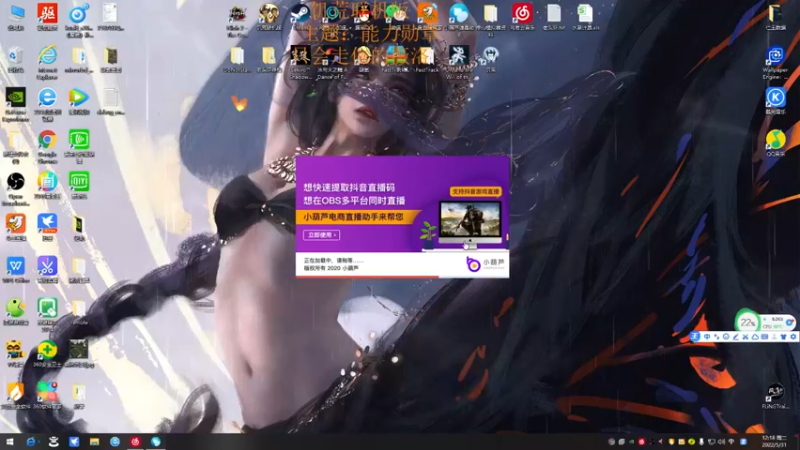Open the green iQIYI desktop shortcut
800x450 pixels.
click(x=79, y=185)
